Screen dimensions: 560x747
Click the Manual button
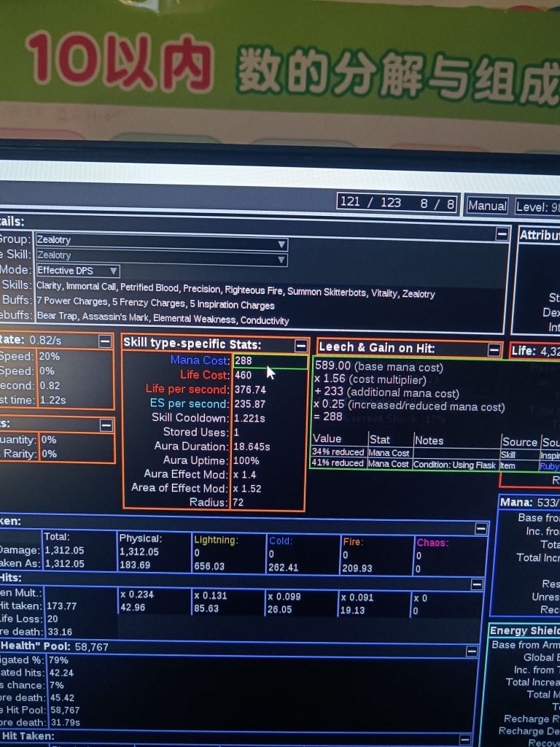coord(486,206)
